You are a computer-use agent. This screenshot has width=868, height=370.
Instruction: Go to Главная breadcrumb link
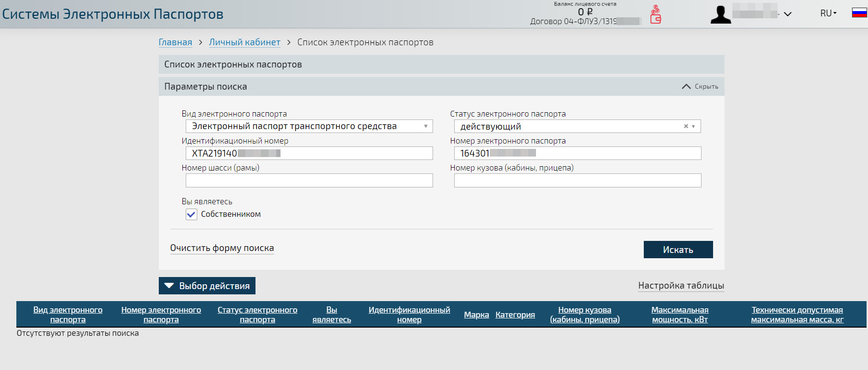pyautogui.click(x=175, y=42)
